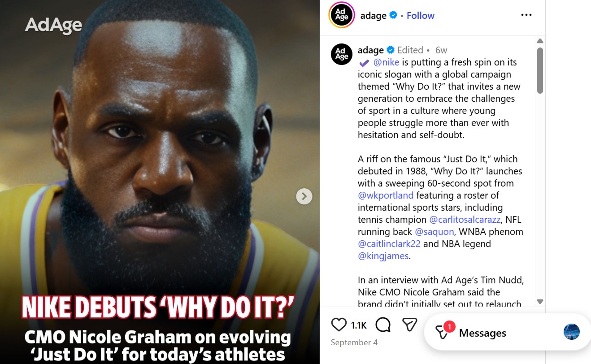Click the Ad Age avatar beside caption
The height and width of the screenshot is (364, 591).
click(342, 54)
